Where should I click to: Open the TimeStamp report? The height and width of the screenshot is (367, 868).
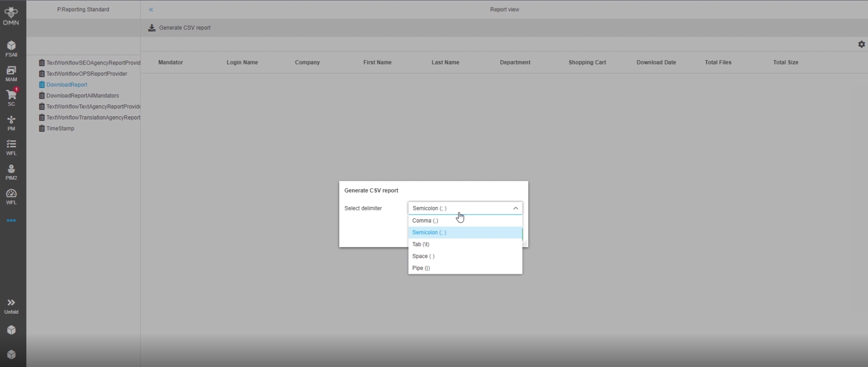(60, 128)
